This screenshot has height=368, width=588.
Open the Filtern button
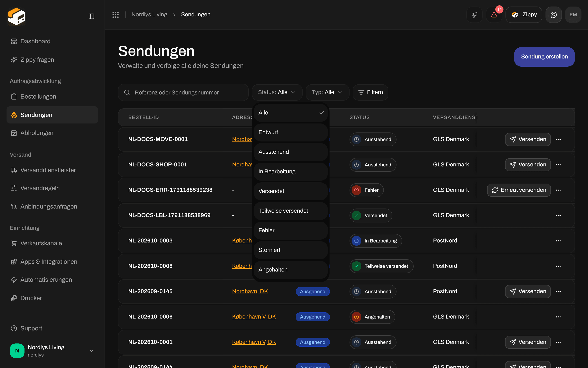tap(370, 92)
